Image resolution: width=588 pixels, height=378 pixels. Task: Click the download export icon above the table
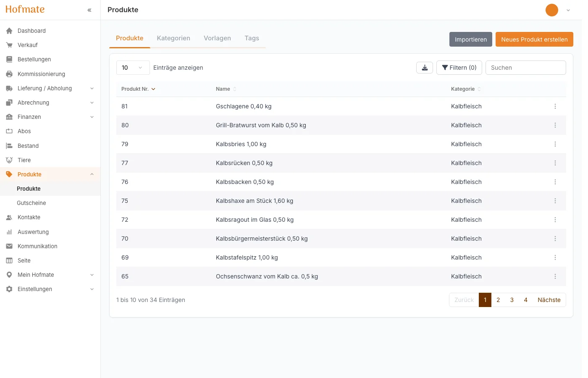coord(424,67)
